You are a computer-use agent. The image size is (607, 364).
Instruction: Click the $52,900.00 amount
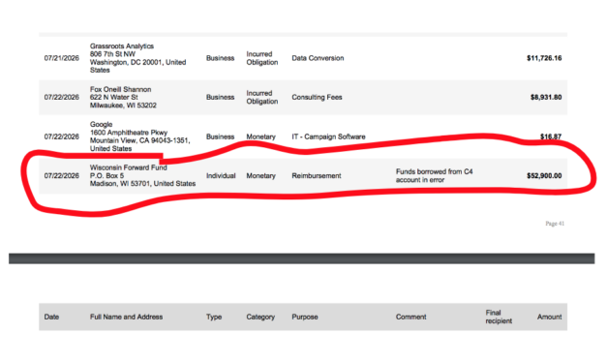[544, 176]
